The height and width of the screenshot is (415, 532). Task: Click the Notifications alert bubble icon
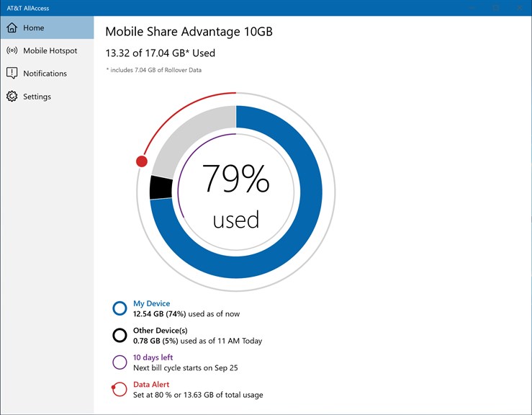[12, 73]
